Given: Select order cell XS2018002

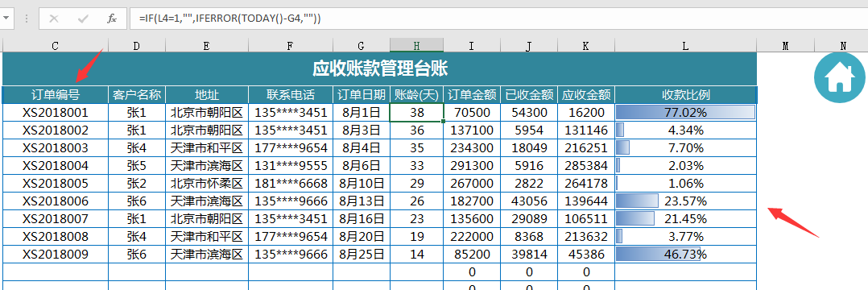Looking at the screenshot, I should (x=56, y=130).
